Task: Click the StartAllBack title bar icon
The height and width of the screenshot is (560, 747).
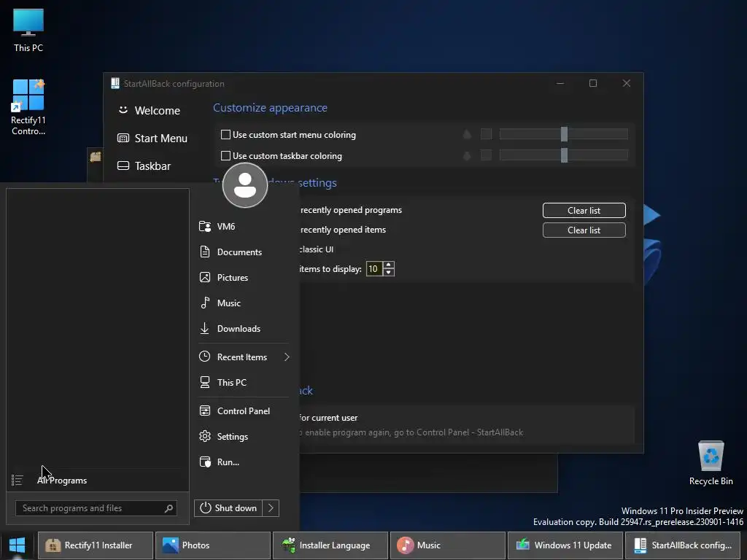Action: pyautogui.click(x=115, y=83)
